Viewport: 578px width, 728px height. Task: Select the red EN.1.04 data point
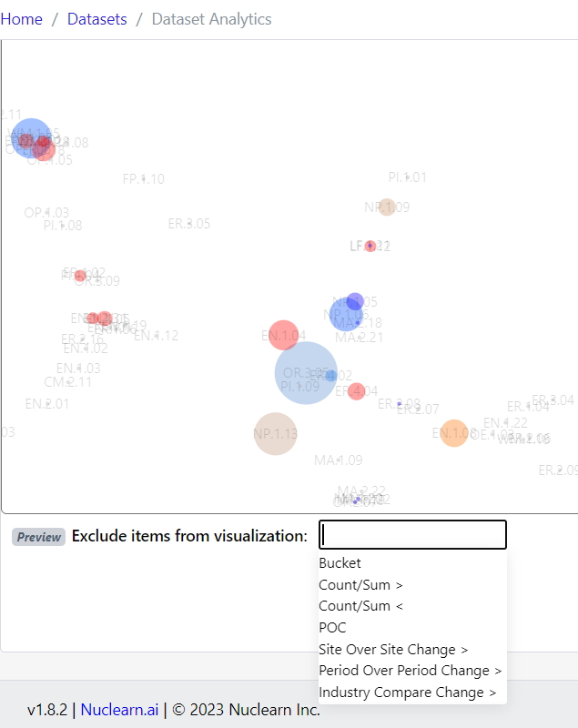pyautogui.click(x=282, y=335)
